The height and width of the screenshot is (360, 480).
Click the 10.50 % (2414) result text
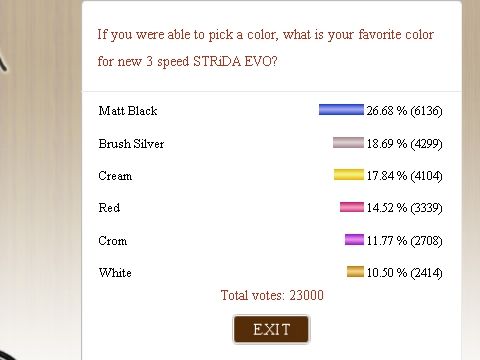coord(404,273)
